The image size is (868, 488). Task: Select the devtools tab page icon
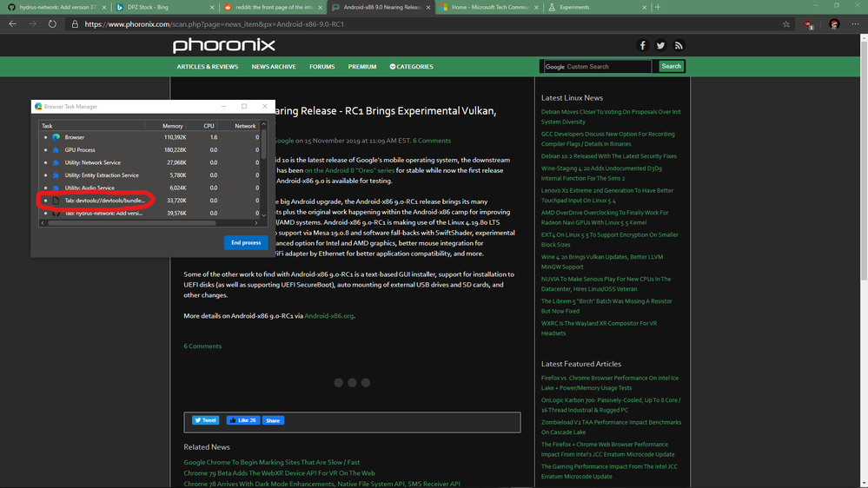tap(56, 201)
